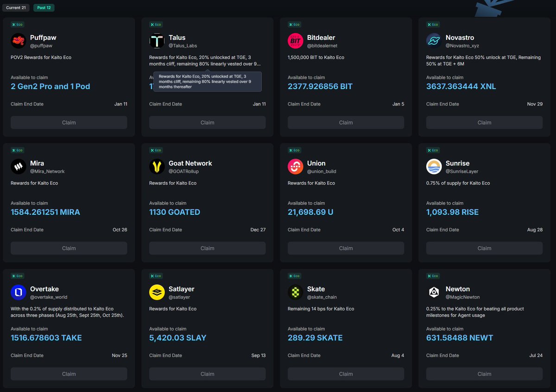
Task: Open the @Talus_Labs handle link
Action: click(183, 46)
